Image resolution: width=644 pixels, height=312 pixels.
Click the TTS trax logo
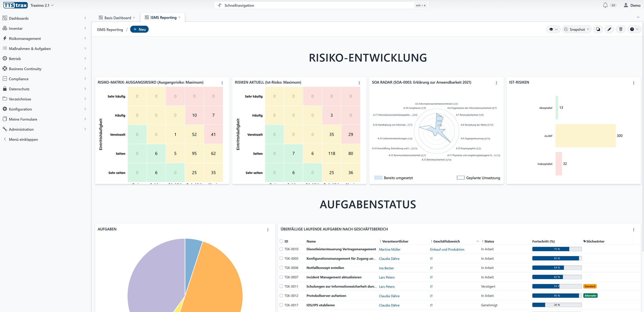(x=15, y=5)
